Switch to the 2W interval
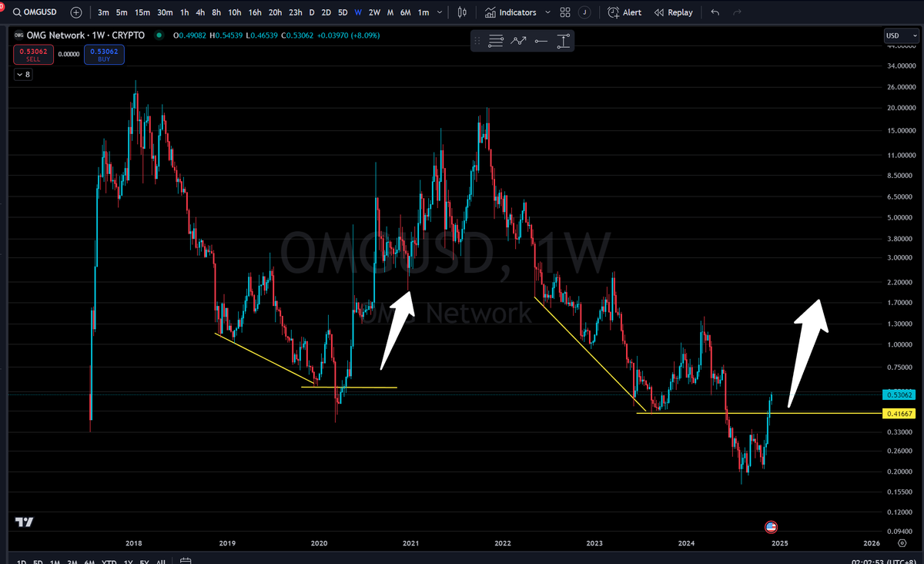924x564 pixels. pos(374,12)
